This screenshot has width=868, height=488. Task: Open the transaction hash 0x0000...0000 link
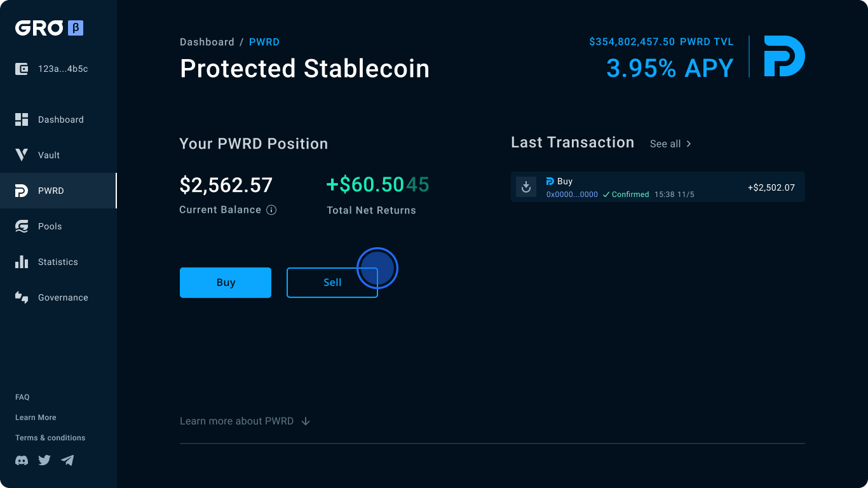pyautogui.click(x=572, y=194)
